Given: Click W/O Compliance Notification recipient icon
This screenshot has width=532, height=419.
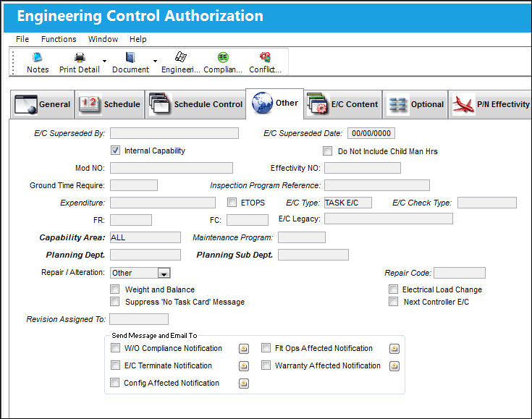Looking at the screenshot, I should [x=244, y=349].
